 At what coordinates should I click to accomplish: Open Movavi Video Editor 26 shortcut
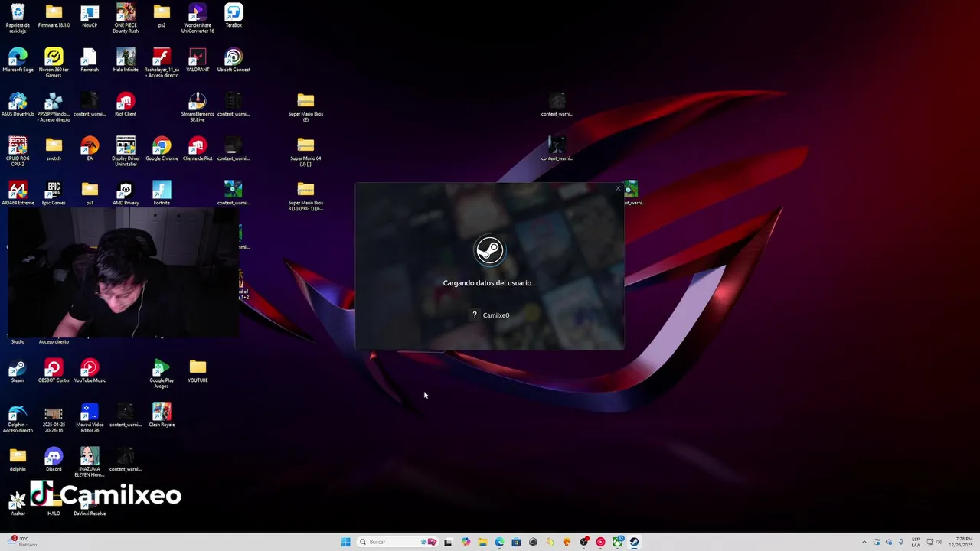[90, 417]
